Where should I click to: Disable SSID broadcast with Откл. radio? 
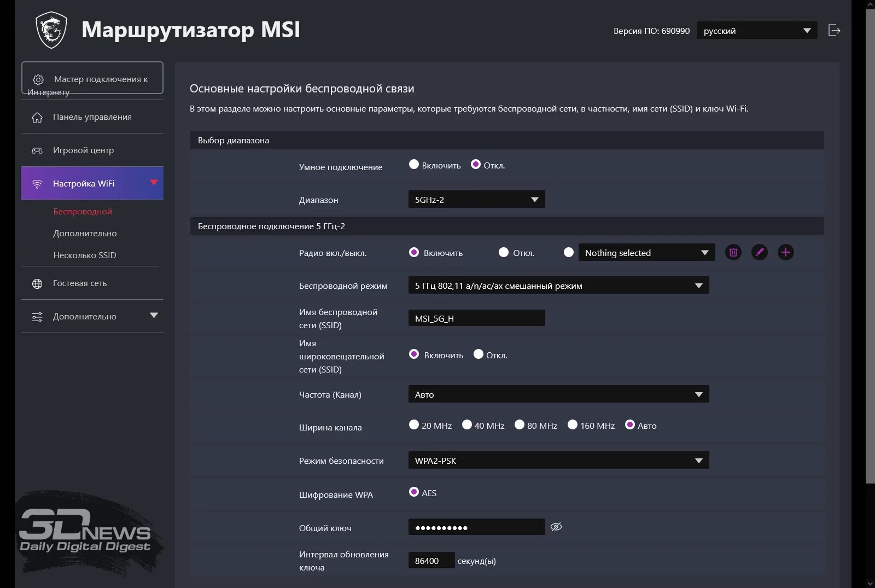coord(479,354)
